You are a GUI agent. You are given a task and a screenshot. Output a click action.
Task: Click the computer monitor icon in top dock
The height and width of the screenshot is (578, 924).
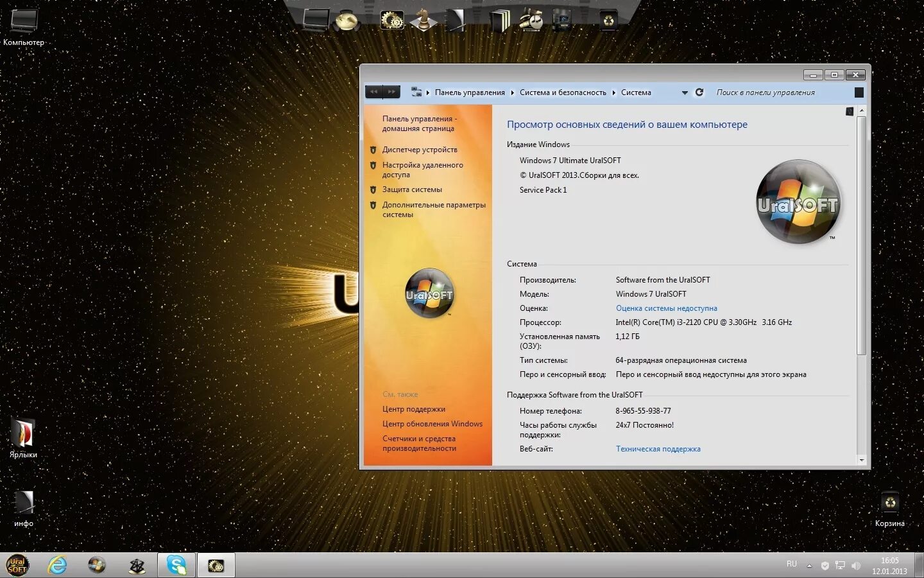click(x=316, y=20)
